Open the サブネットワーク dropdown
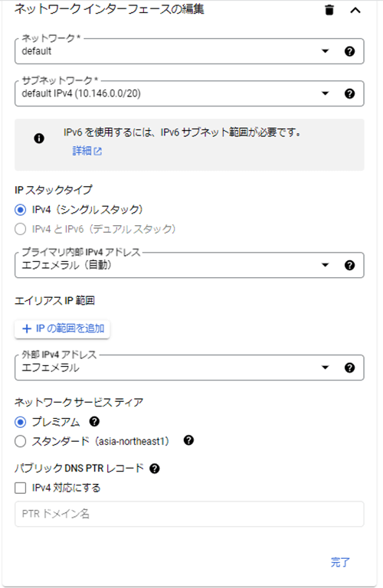The image size is (383, 588). (189, 93)
